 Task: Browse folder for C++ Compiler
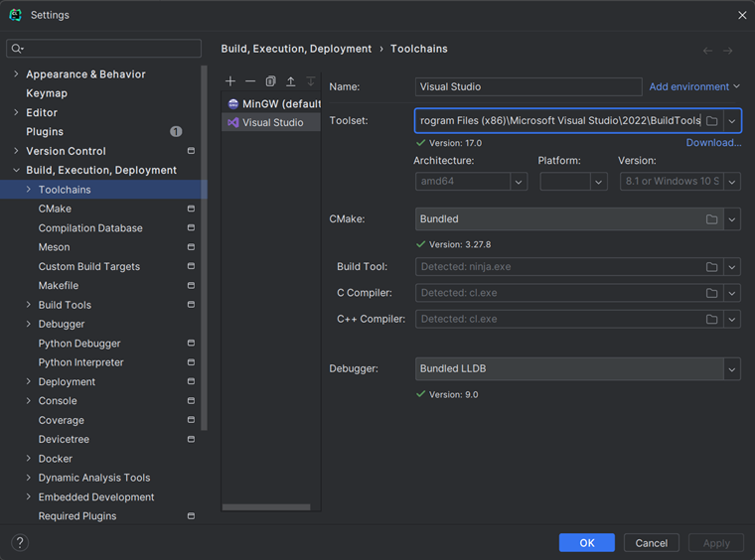pyautogui.click(x=711, y=319)
